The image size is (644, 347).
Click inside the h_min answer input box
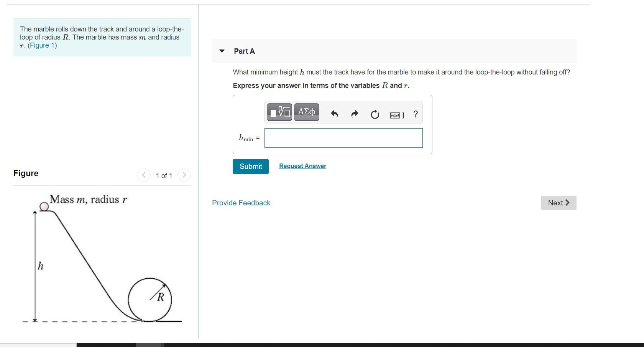[343, 138]
